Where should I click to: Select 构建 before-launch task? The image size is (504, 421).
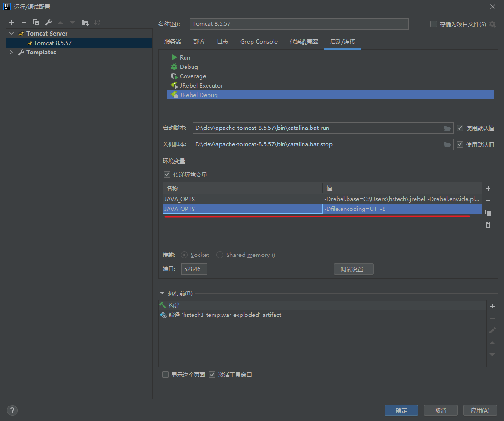click(322, 305)
